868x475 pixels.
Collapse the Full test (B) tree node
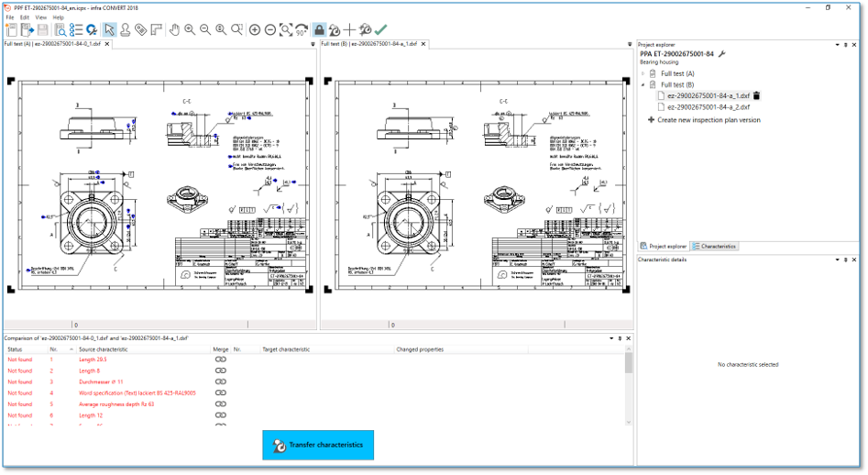(643, 84)
